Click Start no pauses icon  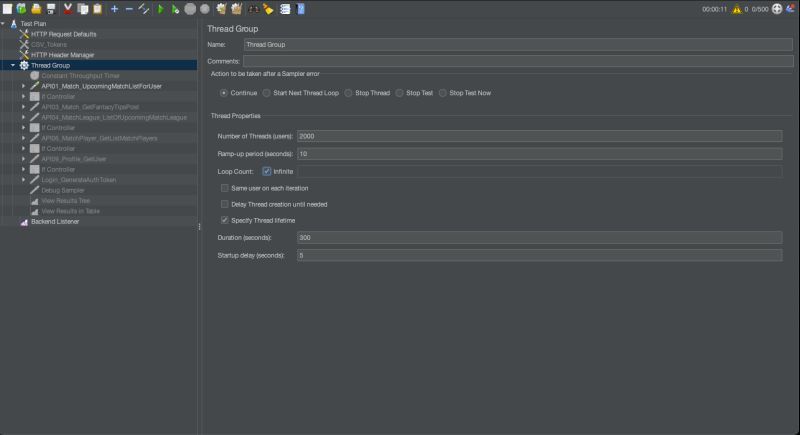175,9
